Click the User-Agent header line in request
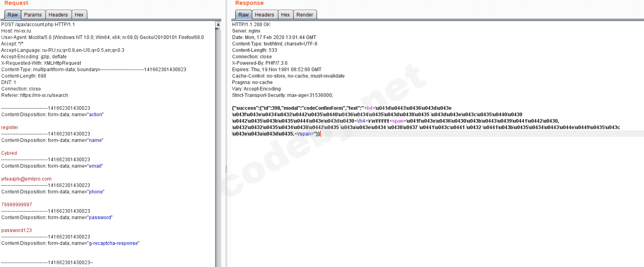Screen dimensions: 644x267 (103, 37)
